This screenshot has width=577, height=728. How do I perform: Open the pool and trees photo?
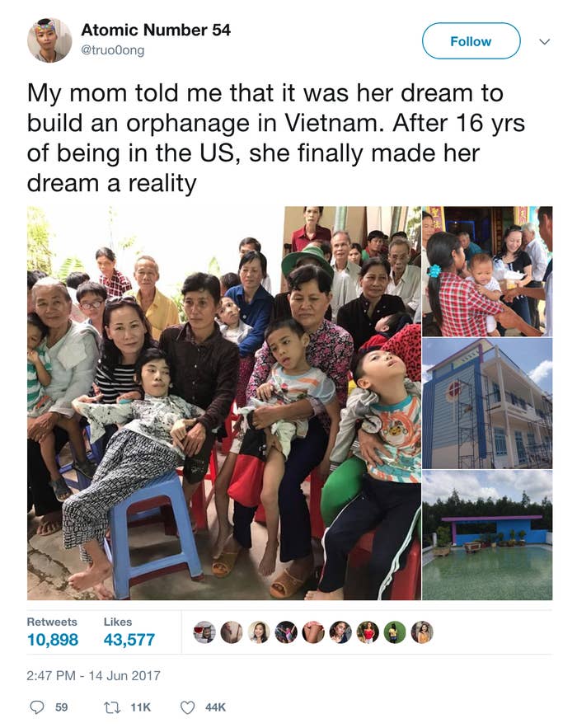point(487,535)
